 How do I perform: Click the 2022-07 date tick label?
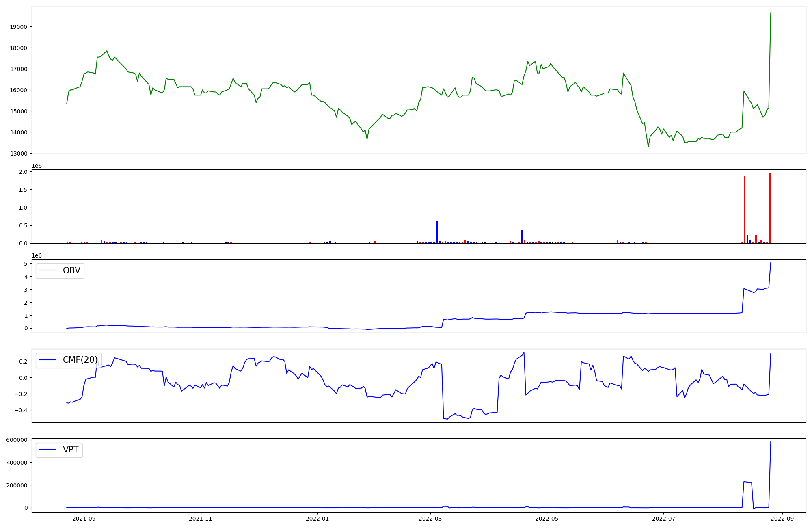click(x=663, y=519)
